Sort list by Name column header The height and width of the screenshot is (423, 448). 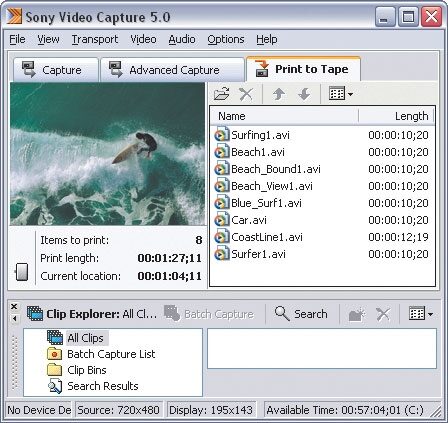(x=284, y=116)
